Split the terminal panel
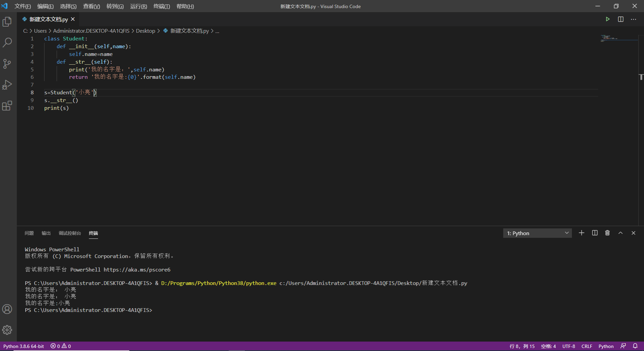The image size is (644, 351). 595,233
